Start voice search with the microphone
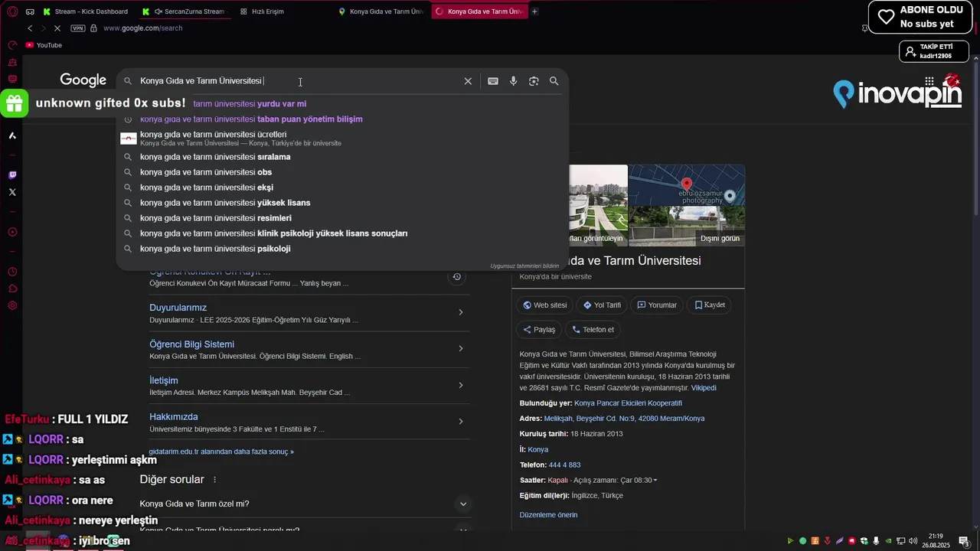The height and width of the screenshot is (551, 980). 514,81
